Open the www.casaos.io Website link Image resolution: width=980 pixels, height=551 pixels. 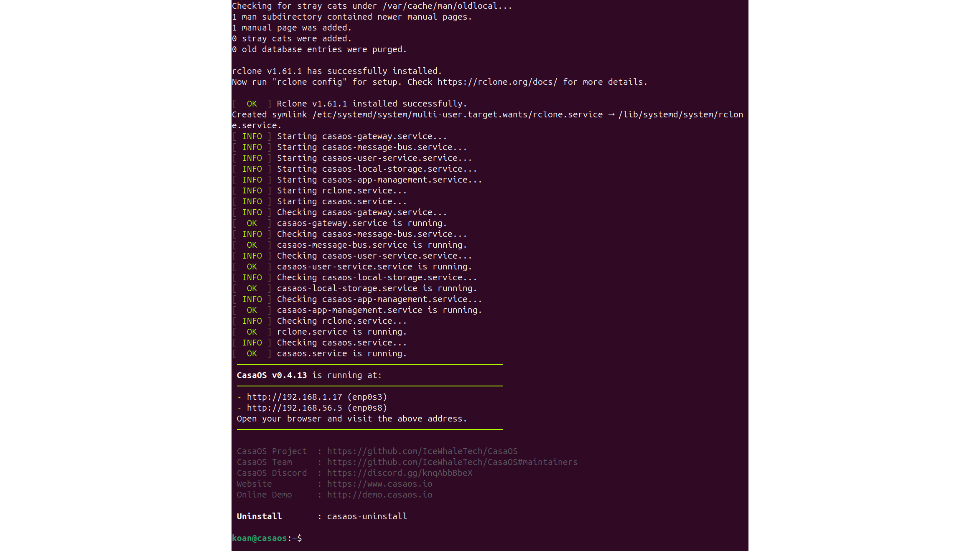[379, 484]
